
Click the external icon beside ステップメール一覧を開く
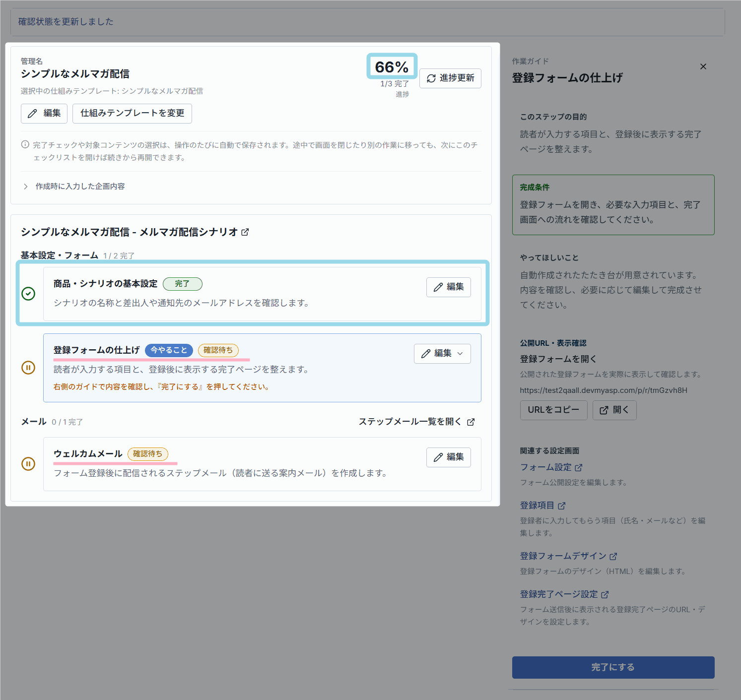[x=471, y=422]
